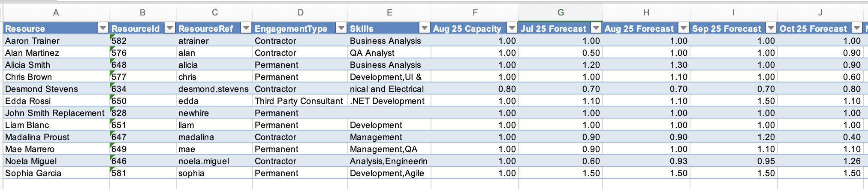Select the desmond.stevens ResourceRef cell

pos(213,89)
